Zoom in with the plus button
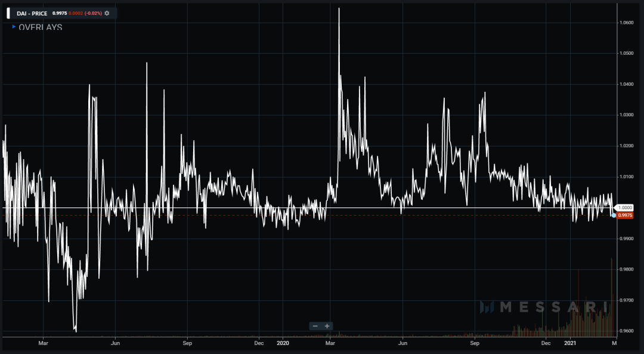The image size is (644, 354). (327, 326)
